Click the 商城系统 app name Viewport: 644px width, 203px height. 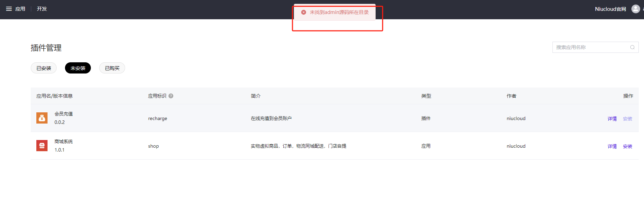coord(64,141)
